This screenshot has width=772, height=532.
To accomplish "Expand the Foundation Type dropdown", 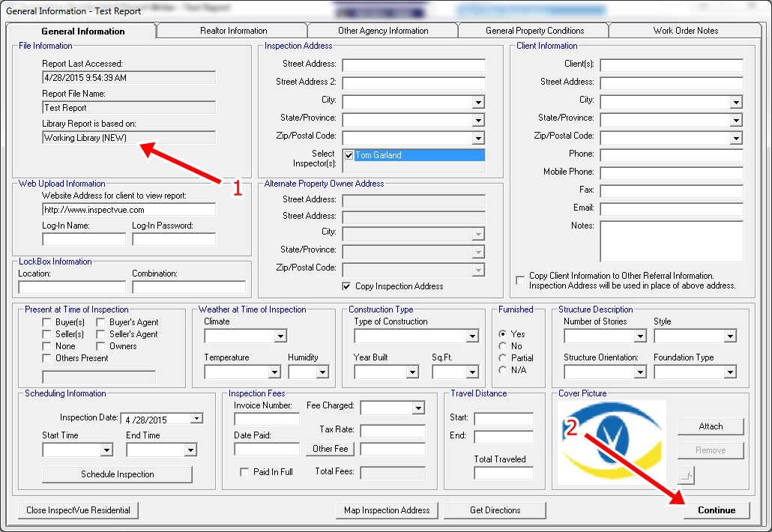I will click(730, 372).
